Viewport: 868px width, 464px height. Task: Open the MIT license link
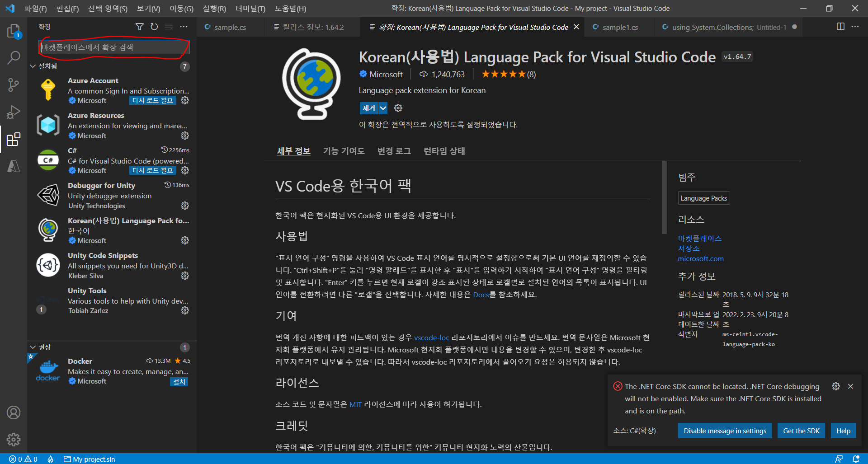pyautogui.click(x=355, y=404)
